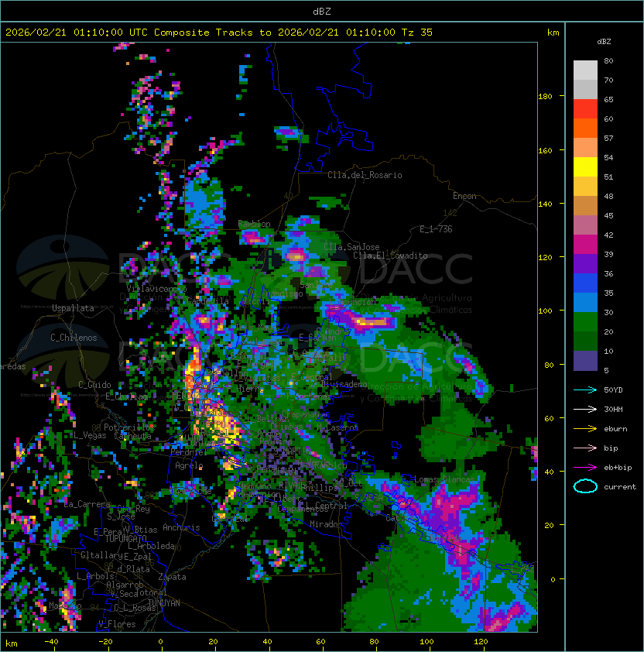Viewport: 644px width, 652px height.
Task: Click the 0 tick on the vertical axis
Action: [x=553, y=580]
